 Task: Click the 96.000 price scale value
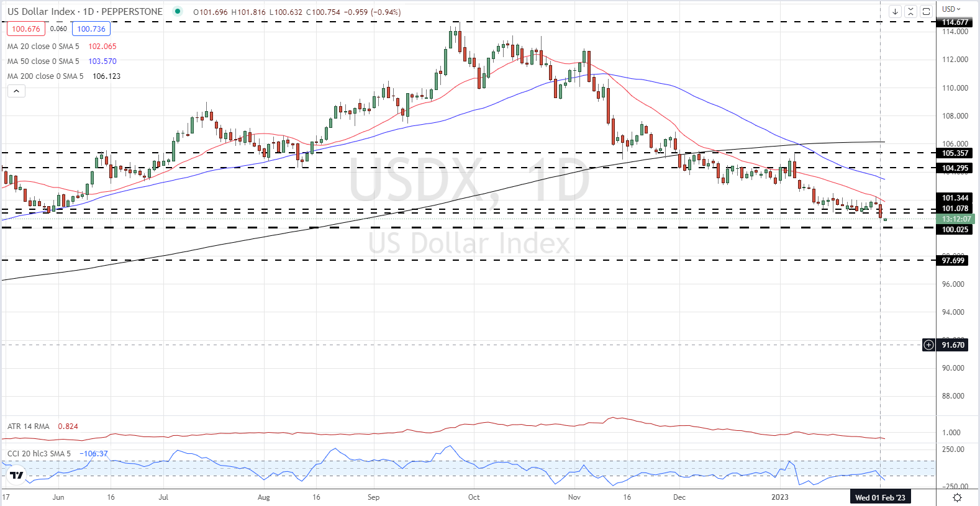(953, 284)
